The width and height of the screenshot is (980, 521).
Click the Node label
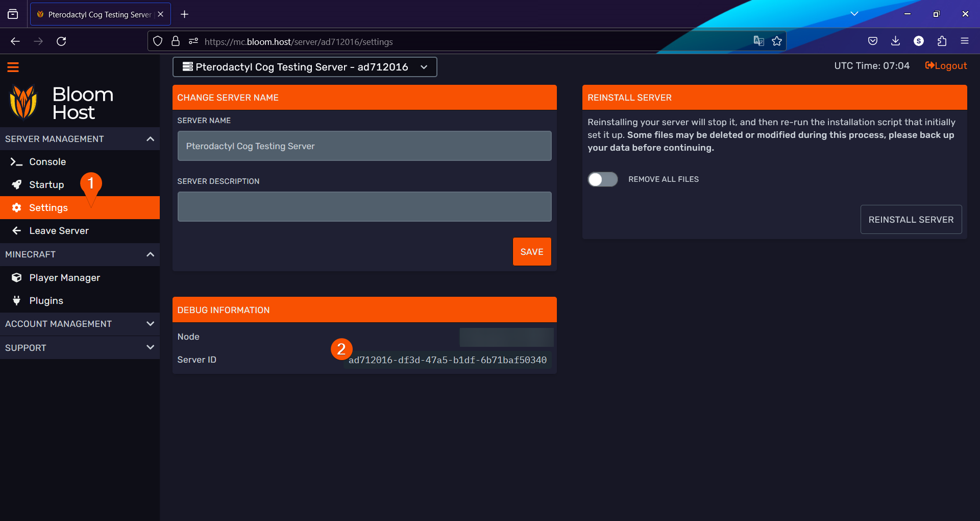pos(188,337)
